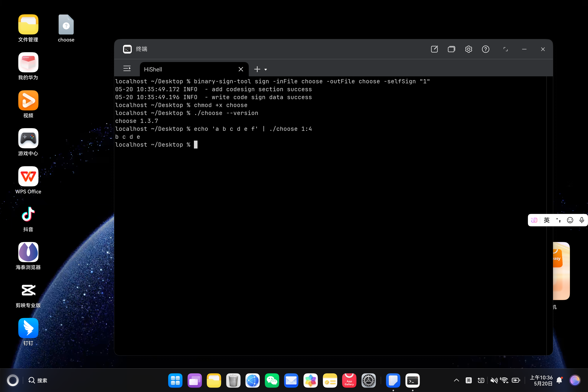The width and height of the screenshot is (588, 392).
Task: Open the purple multi-window app in the dock
Action: [194, 381]
